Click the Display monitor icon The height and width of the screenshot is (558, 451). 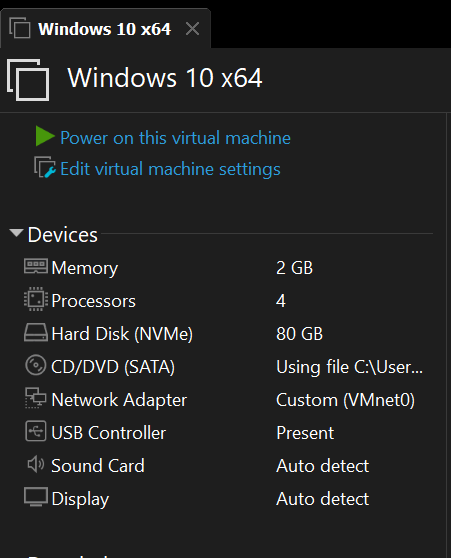(x=36, y=497)
